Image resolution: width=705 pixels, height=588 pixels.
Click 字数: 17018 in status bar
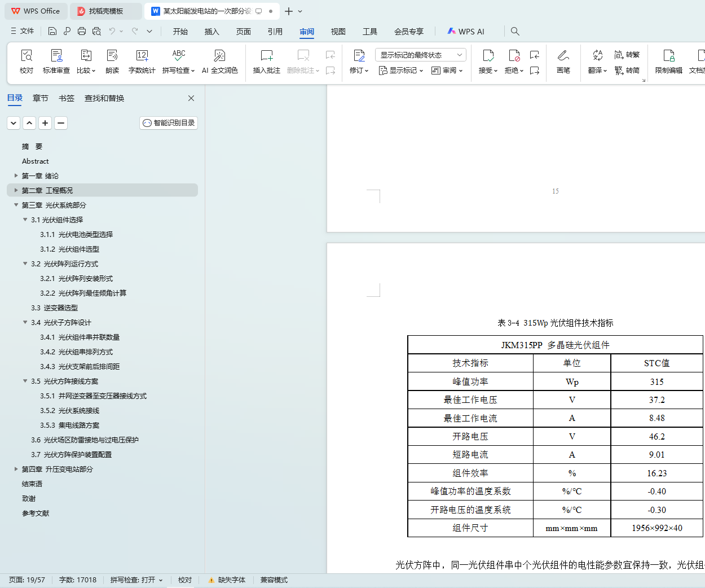pos(78,580)
